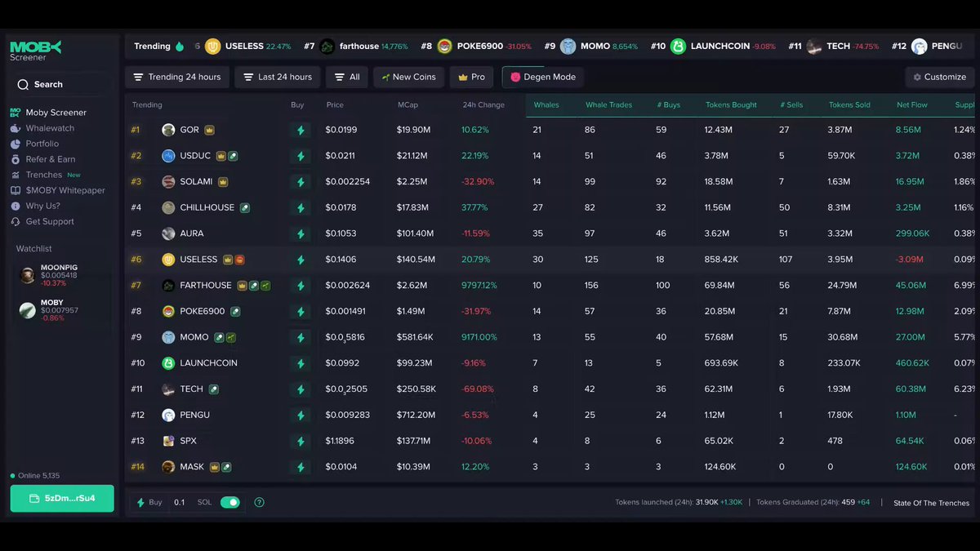Image resolution: width=980 pixels, height=551 pixels.
Task: Open the Trending 24 hours filter dropdown
Action: pos(177,77)
